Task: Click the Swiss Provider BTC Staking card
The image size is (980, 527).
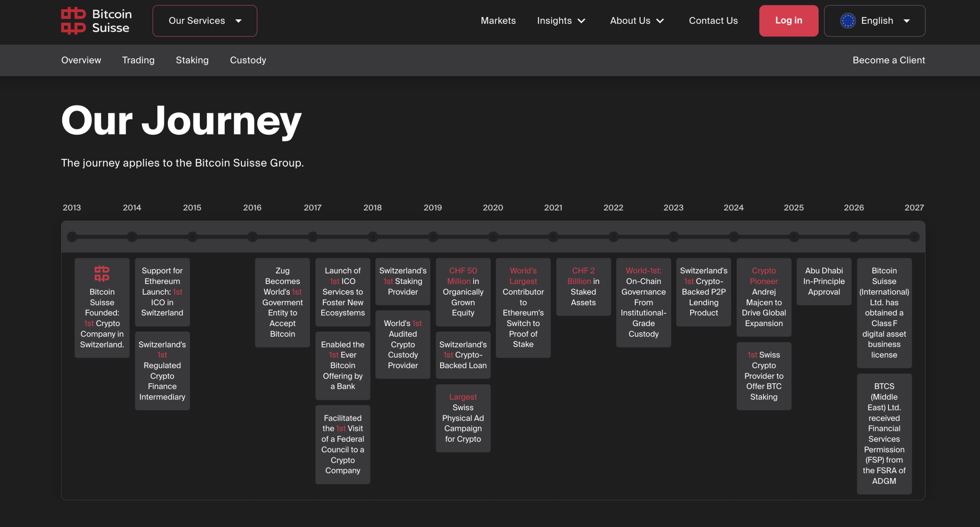Action: pyautogui.click(x=764, y=376)
